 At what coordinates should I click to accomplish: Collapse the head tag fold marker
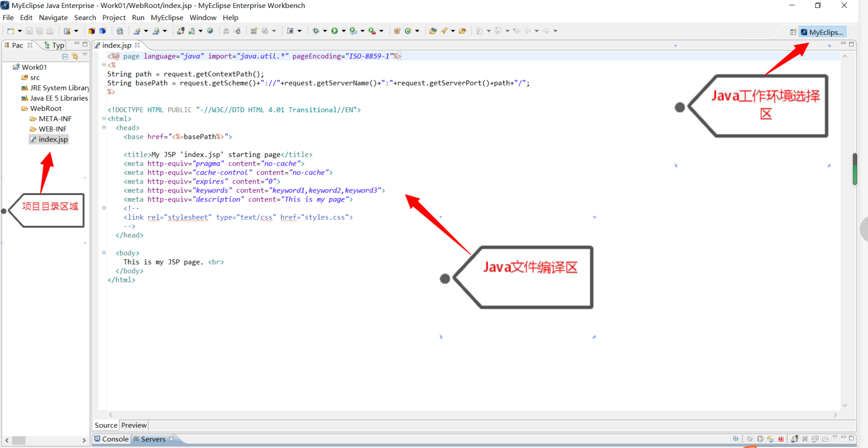[x=104, y=128]
